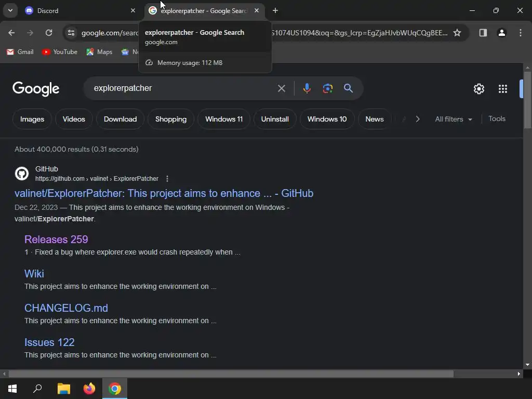Click the vertical scrollbar down arrow
This screenshot has height=399, width=532.
(x=527, y=365)
